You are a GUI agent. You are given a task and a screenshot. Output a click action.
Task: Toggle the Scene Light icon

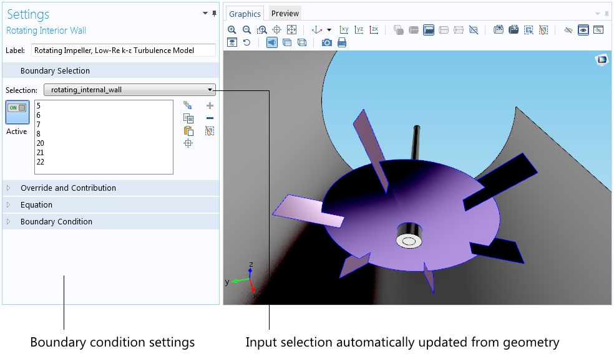point(272,42)
